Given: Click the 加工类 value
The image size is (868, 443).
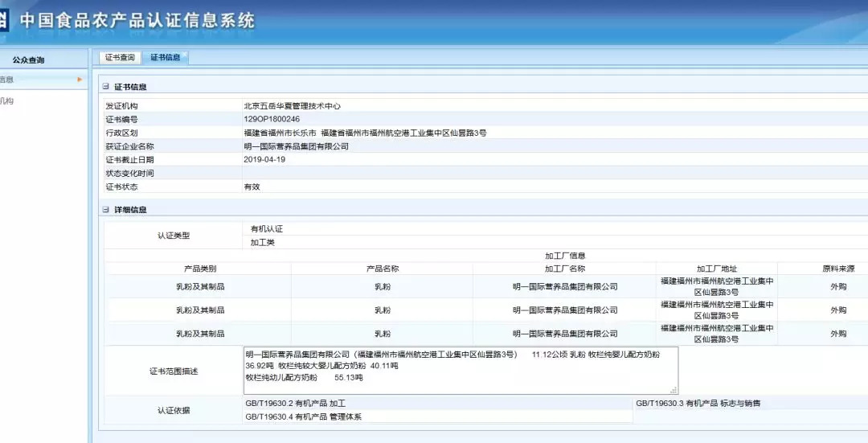Looking at the screenshot, I should coord(262,243).
